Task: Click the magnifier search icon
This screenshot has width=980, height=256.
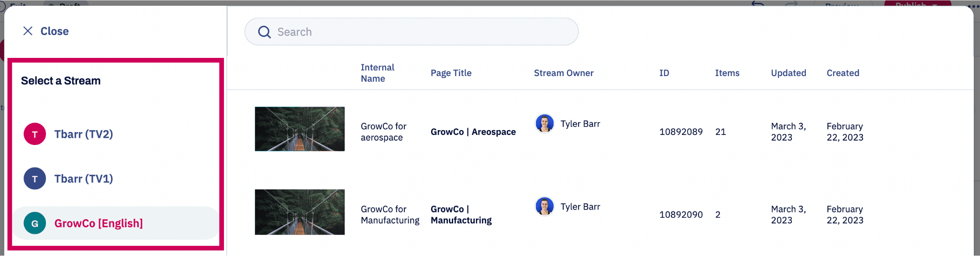Action: click(264, 32)
